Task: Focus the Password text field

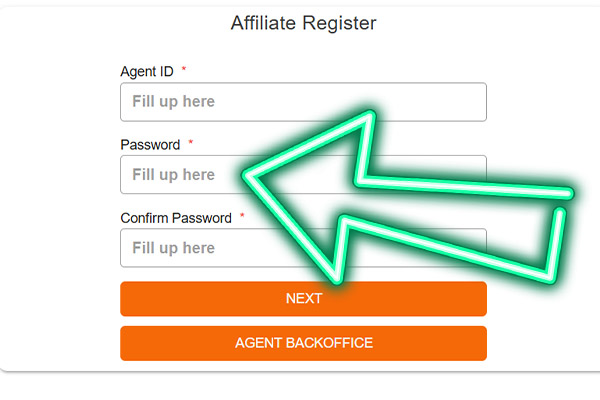Action: click(x=180, y=175)
